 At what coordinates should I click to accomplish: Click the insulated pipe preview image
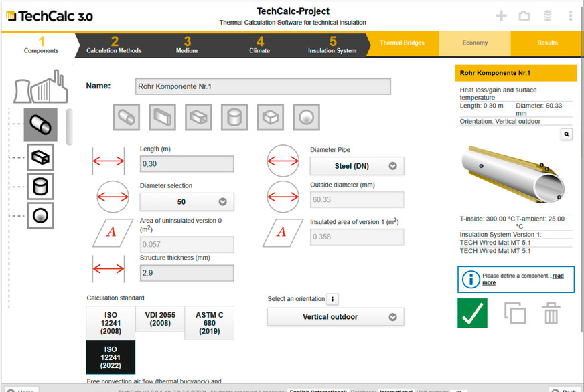click(513, 174)
